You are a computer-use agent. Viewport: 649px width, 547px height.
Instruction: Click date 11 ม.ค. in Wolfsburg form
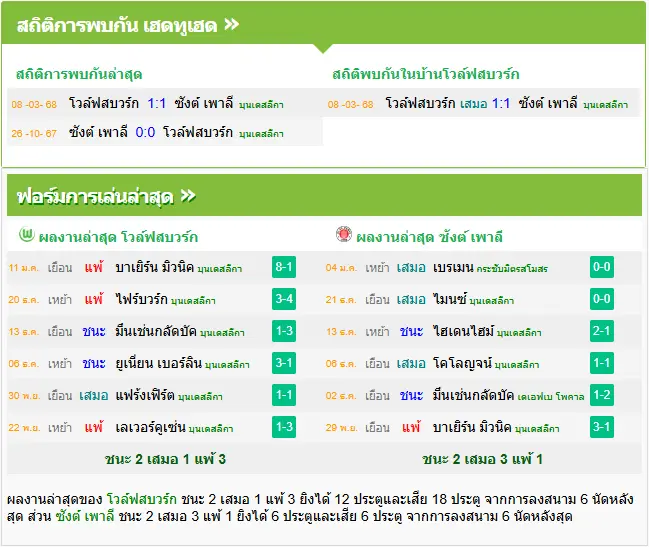click(24, 268)
